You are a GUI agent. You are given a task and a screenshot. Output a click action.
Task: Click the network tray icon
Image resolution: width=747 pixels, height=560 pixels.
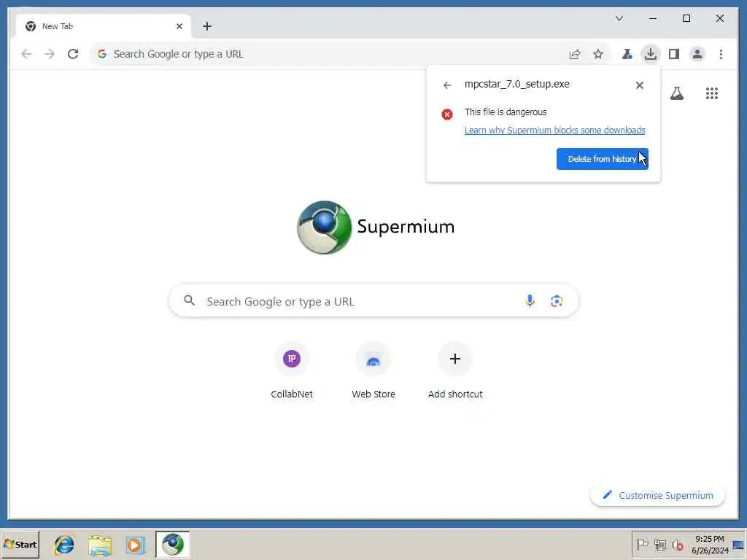(x=659, y=544)
